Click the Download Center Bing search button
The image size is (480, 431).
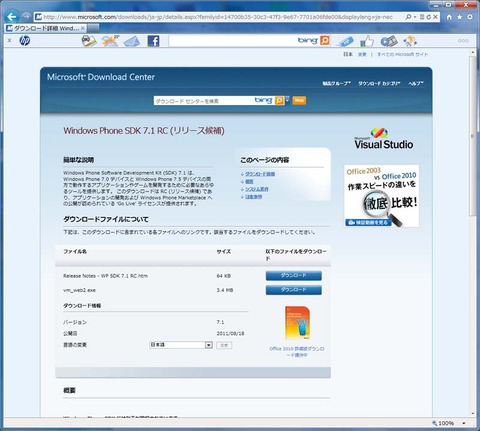tap(279, 100)
